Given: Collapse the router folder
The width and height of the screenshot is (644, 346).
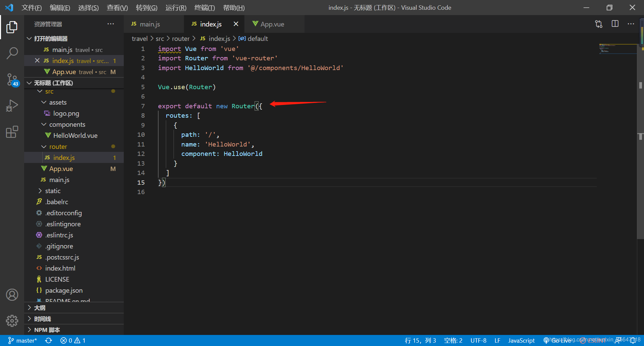Looking at the screenshot, I should 74,147.
